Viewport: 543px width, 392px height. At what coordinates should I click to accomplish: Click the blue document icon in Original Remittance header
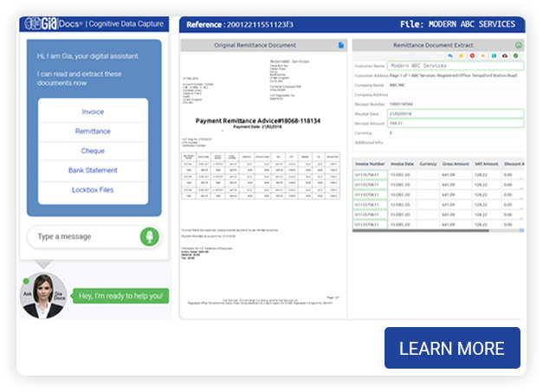click(x=341, y=44)
